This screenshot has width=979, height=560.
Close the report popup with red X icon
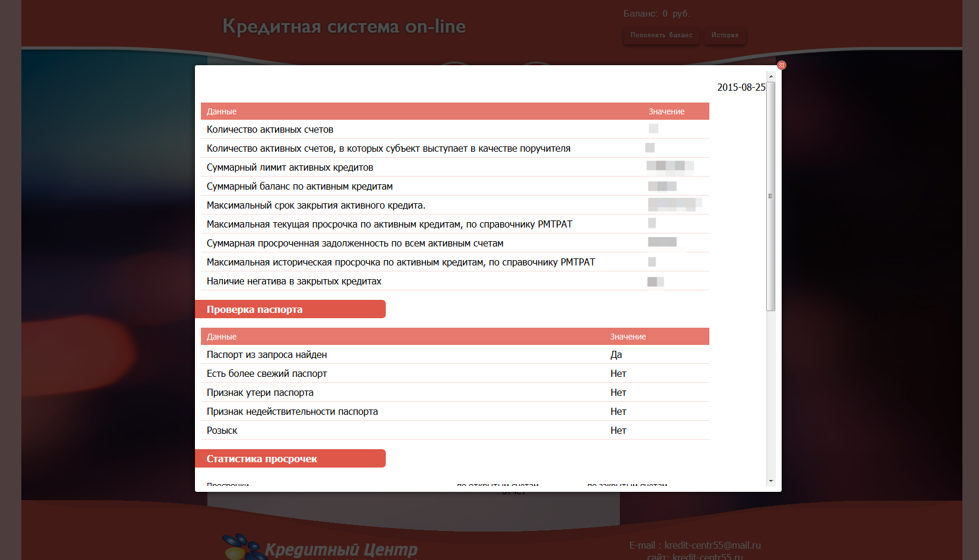[782, 65]
